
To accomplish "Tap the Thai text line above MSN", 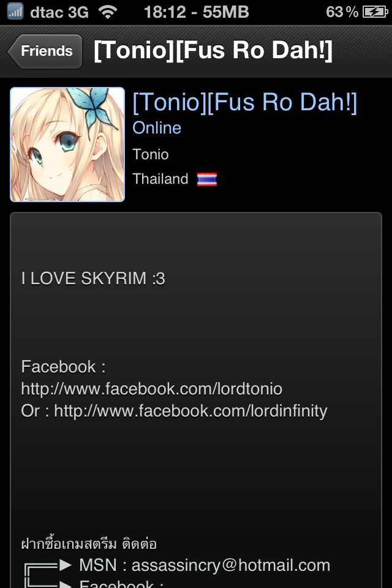I will point(89,543).
